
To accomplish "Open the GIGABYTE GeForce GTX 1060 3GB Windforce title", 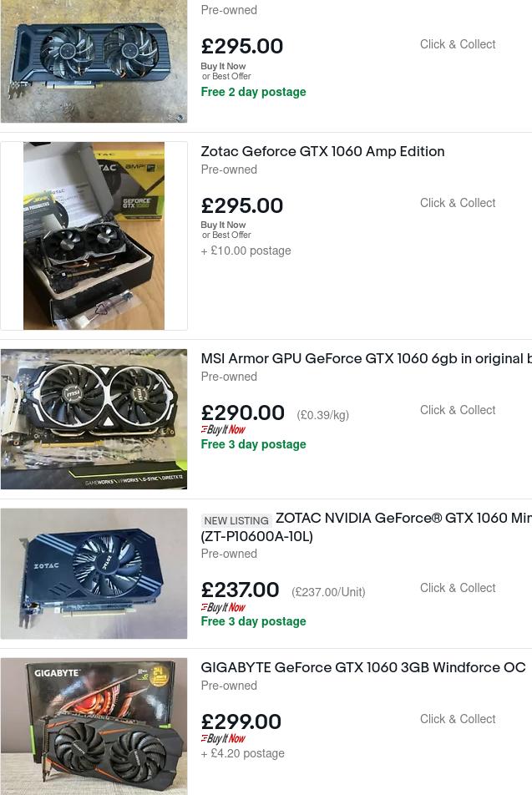I will (362, 668).
